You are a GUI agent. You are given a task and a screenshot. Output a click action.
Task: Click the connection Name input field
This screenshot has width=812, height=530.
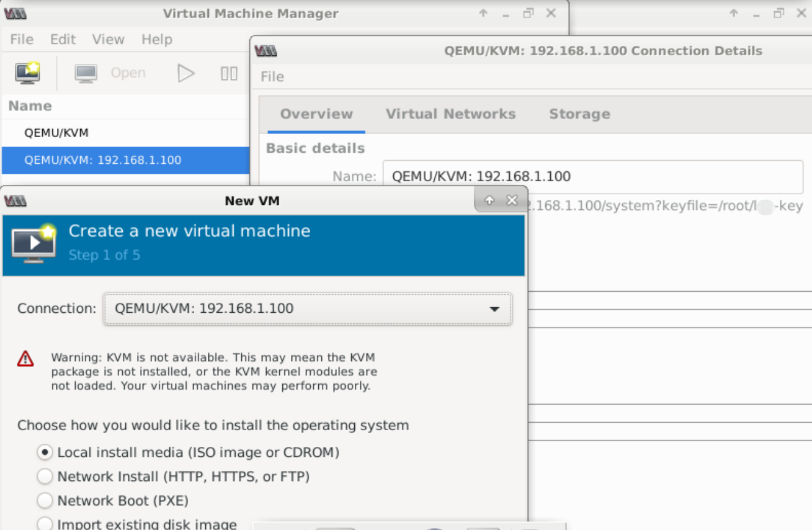(593, 176)
